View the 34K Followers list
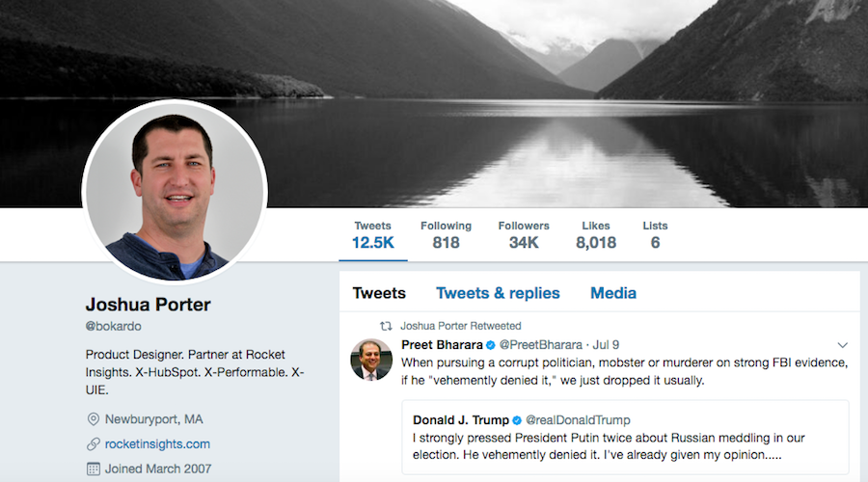 (x=524, y=235)
